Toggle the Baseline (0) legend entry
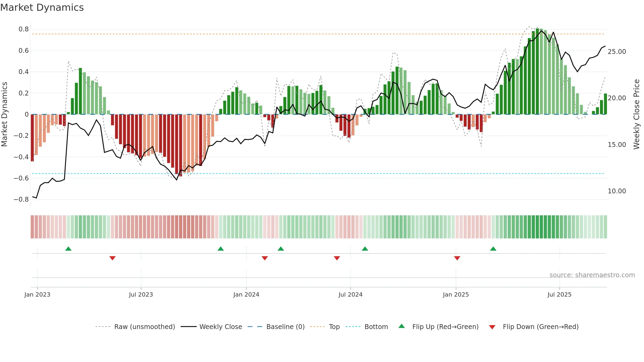Viewport: 644px width, 362px height. click(x=276, y=327)
